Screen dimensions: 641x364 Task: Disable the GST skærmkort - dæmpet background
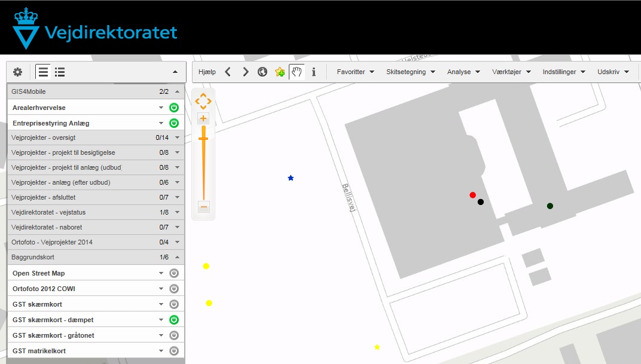point(174,320)
